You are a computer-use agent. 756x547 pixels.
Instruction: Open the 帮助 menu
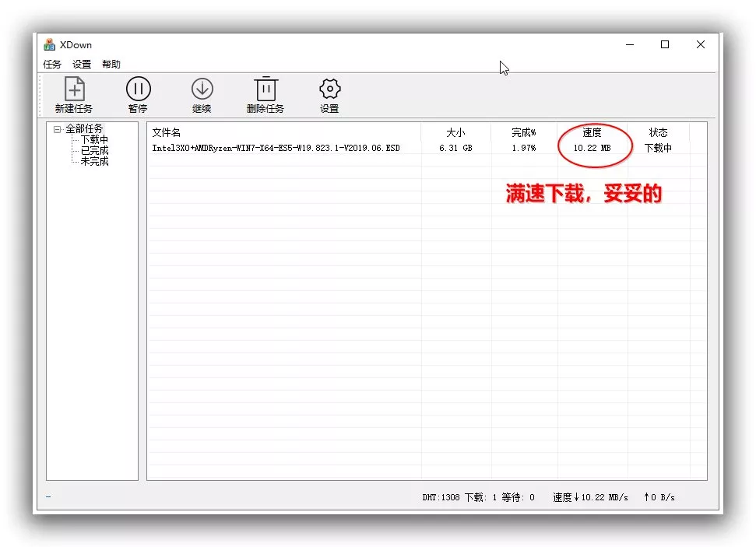click(111, 64)
